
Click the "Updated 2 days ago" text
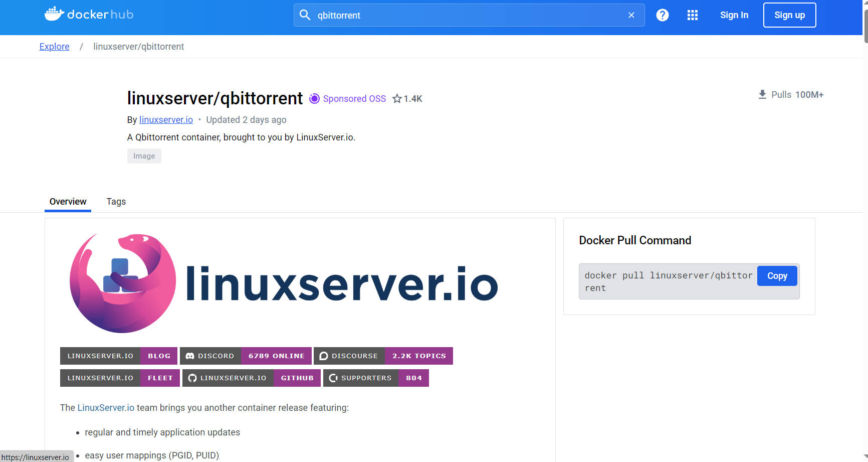[x=246, y=120]
